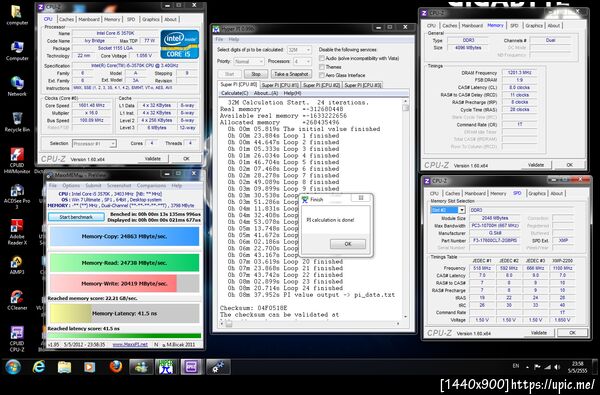This screenshot has height=395, width=600.
Task: Open the AIMP3 desktop icon
Action: (17, 265)
